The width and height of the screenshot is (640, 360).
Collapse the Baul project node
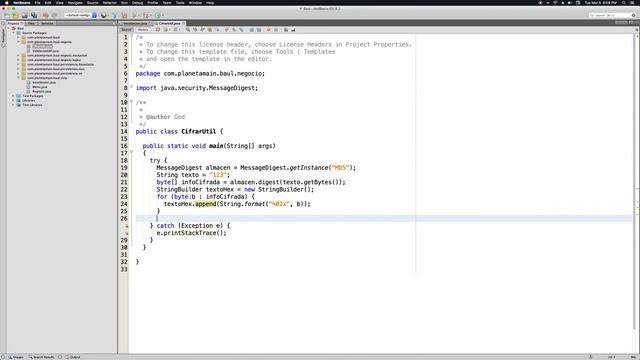9,29
